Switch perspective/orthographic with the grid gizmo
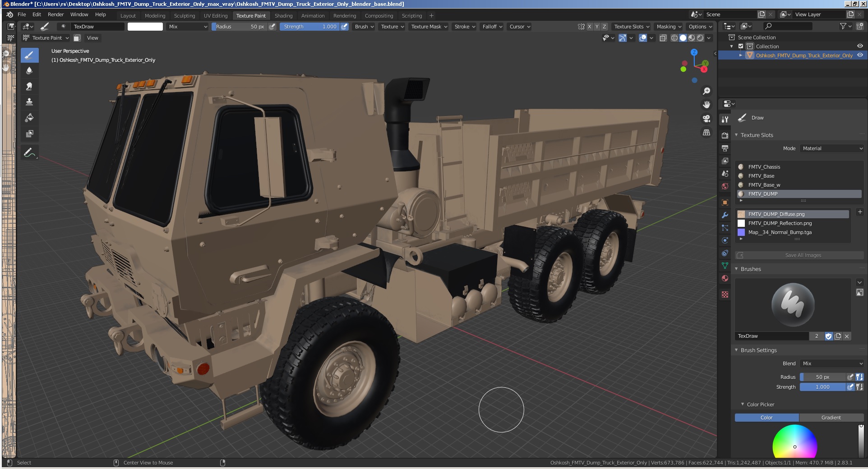Screen dimensions: 868x469 coord(706,133)
